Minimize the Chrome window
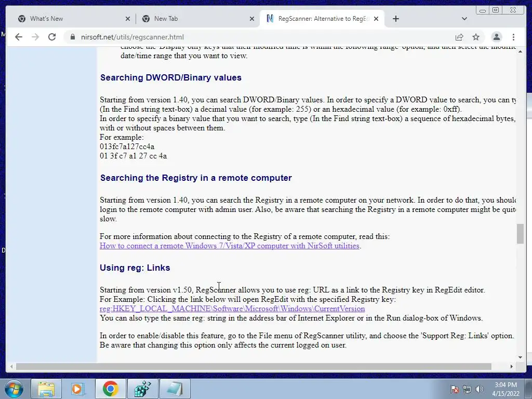The height and width of the screenshot is (399, 532). coord(483,10)
